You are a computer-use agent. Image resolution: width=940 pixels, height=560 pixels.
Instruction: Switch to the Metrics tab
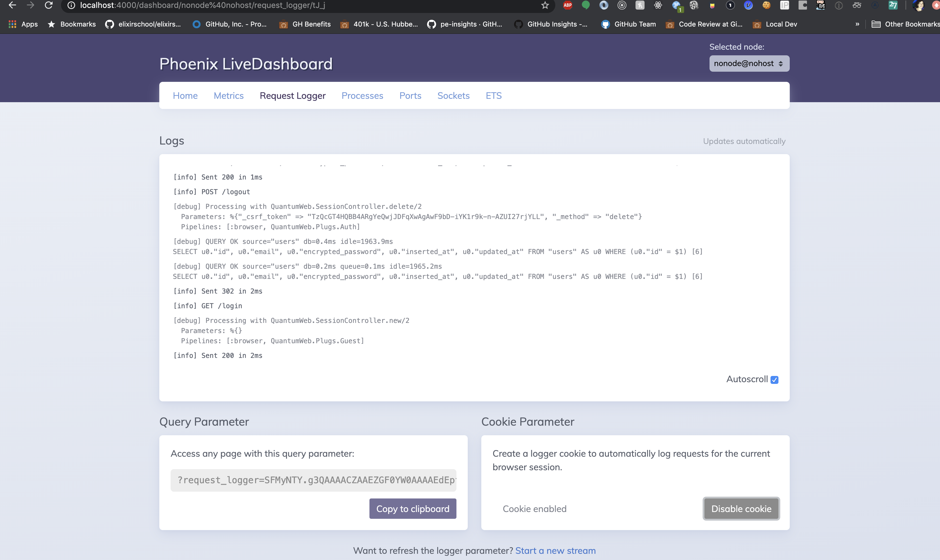click(229, 95)
